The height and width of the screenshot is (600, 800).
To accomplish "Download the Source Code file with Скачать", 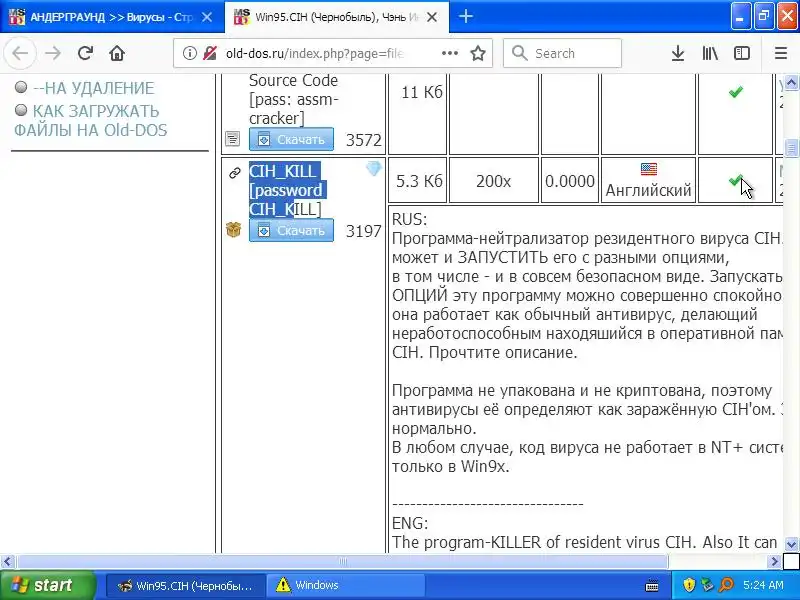I will [x=291, y=139].
